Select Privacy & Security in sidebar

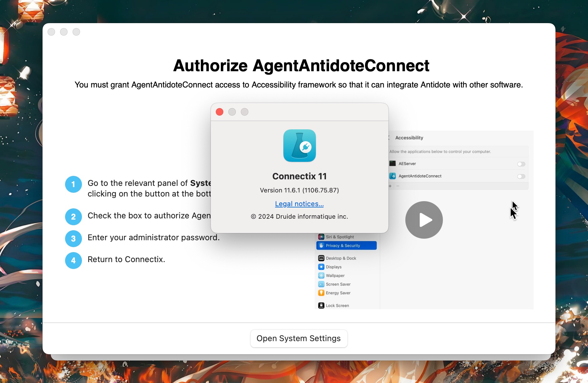(x=347, y=246)
